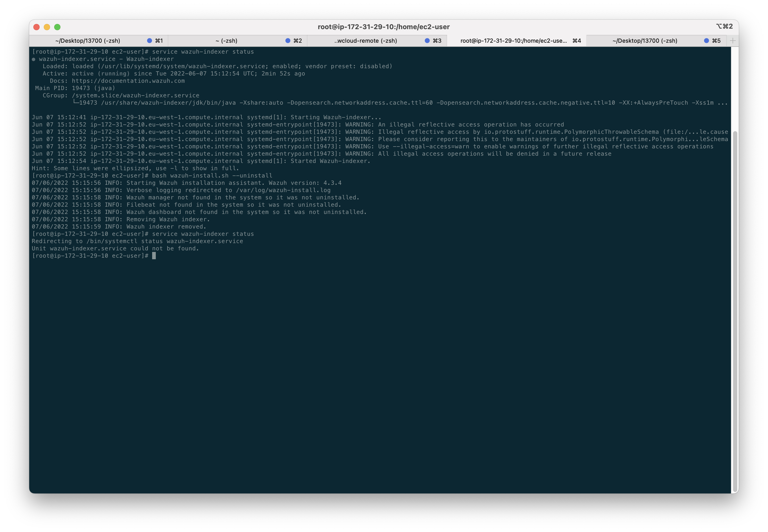Viewport: 768px width, 532px height.
Task: Click blue activity dot on ⌘5 tab
Action: click(x=706, y=41)
